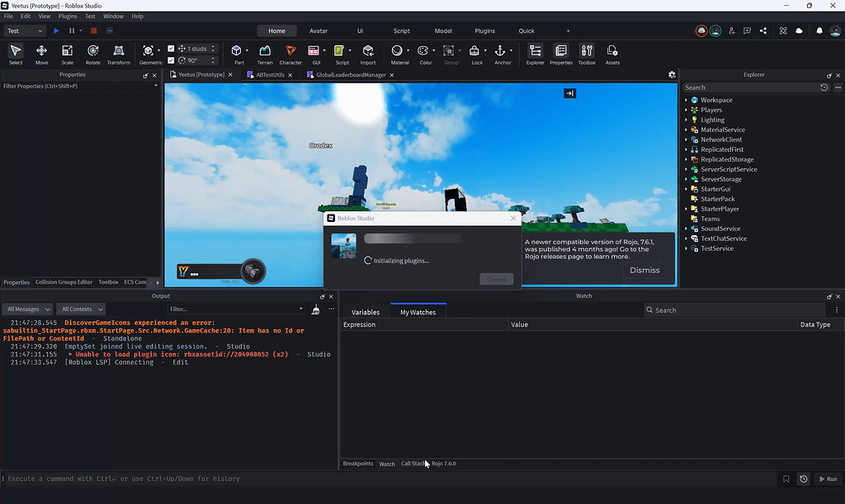Screen dimensions: 845x504
Task: Expand the Geometric mode dropdown arrow
Action: 158,50
